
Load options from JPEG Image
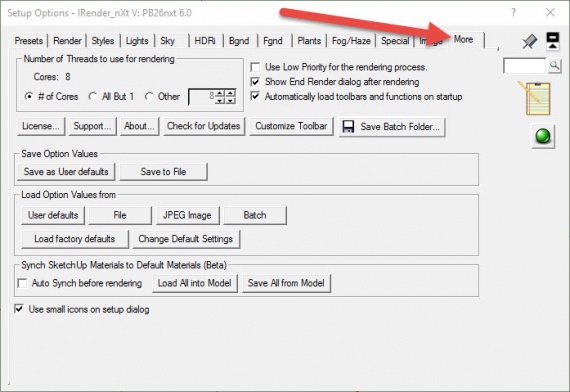point(188,215)
